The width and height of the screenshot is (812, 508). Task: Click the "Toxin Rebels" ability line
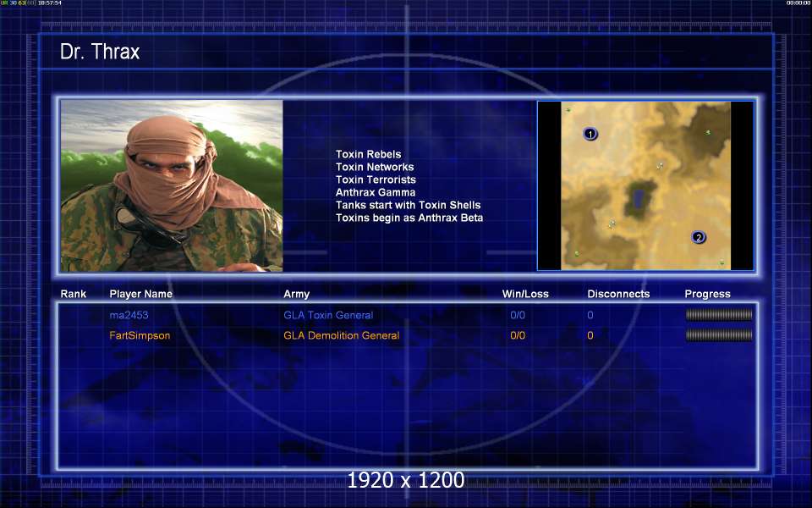pos(368,154)
